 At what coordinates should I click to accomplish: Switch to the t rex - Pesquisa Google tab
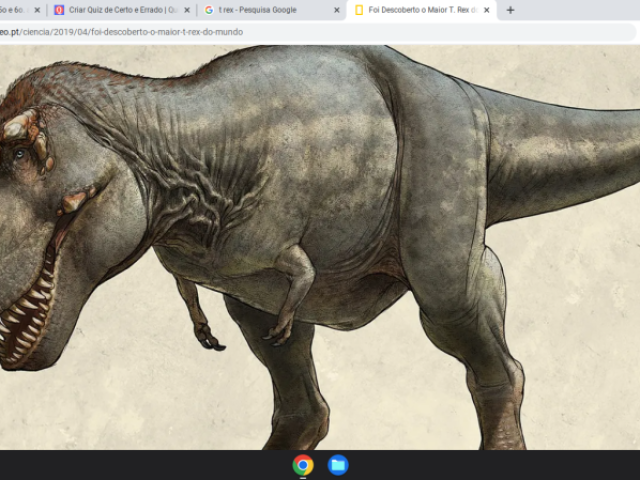point(271,10)
